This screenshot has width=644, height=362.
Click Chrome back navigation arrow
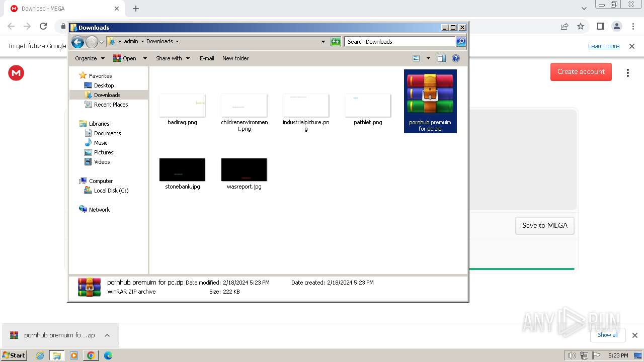[11, 26]
